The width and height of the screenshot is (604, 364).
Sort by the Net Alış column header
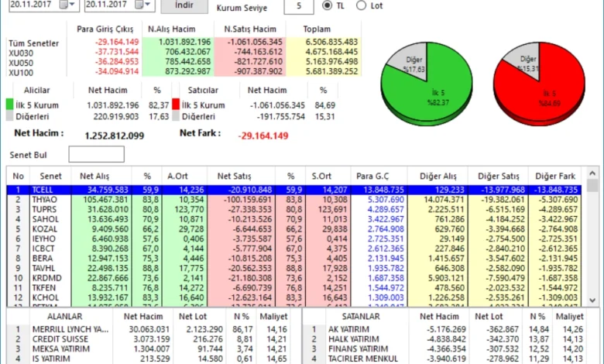click(x=94, y=176)
